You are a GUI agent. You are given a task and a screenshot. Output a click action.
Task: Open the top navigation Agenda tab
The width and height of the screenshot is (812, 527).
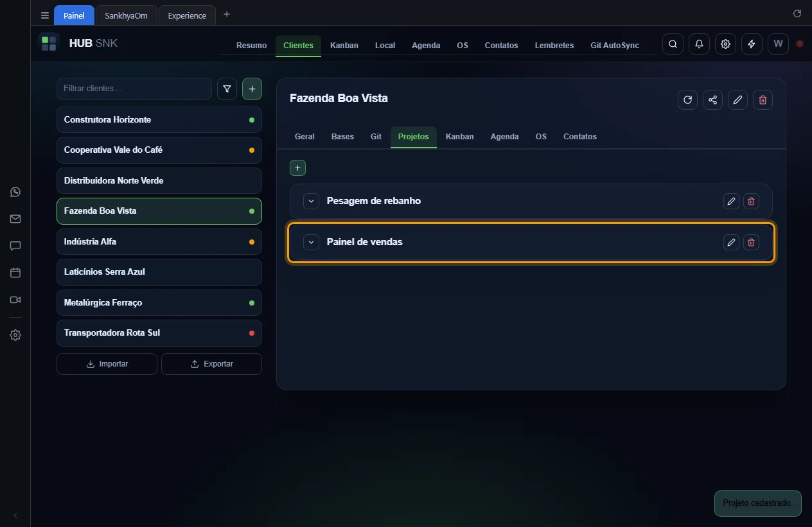click(426, 46)
